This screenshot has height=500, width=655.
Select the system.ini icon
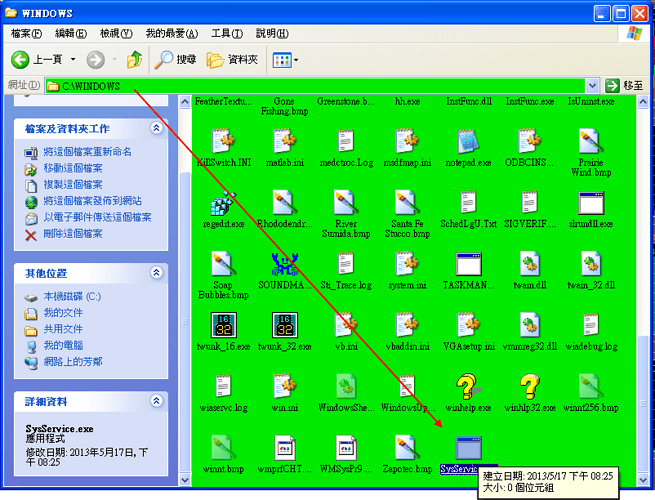click(407, 264)
